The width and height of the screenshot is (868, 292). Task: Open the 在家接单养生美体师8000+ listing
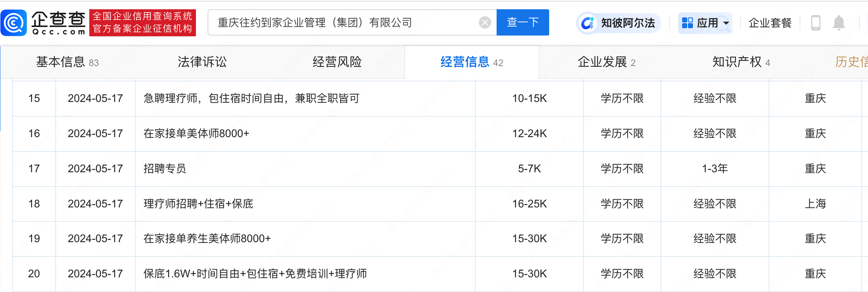207,239
